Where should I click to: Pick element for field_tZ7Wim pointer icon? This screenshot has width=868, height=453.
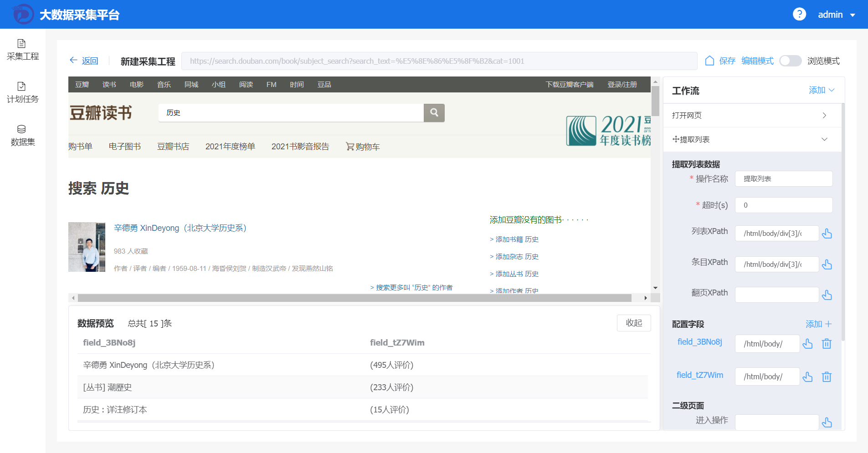pyautogui.click(x=807, y=377)
